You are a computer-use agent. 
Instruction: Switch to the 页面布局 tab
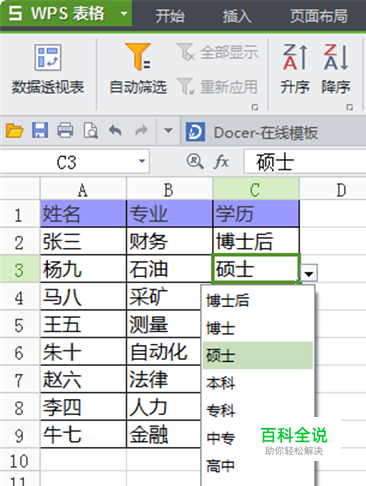319,16
